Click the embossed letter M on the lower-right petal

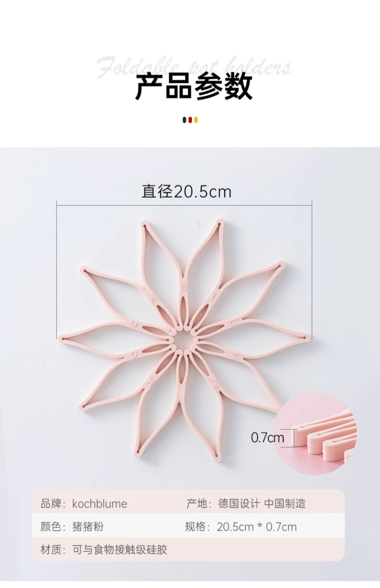(x=234, y=356)
